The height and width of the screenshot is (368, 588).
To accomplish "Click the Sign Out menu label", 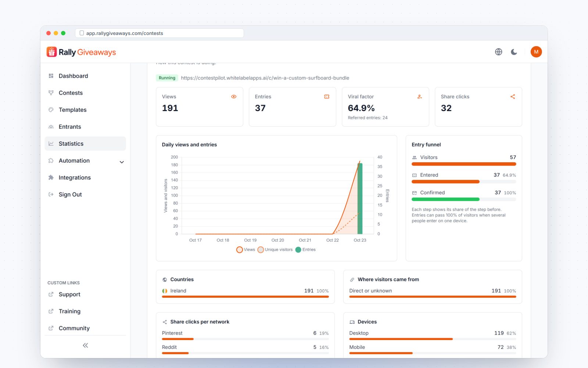I will [x=70, y=194].
